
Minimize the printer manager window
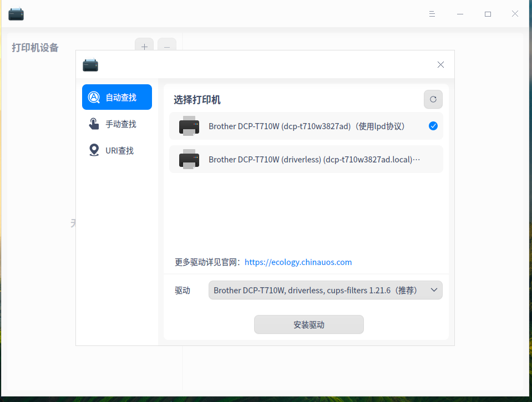(x=460, y=14)
